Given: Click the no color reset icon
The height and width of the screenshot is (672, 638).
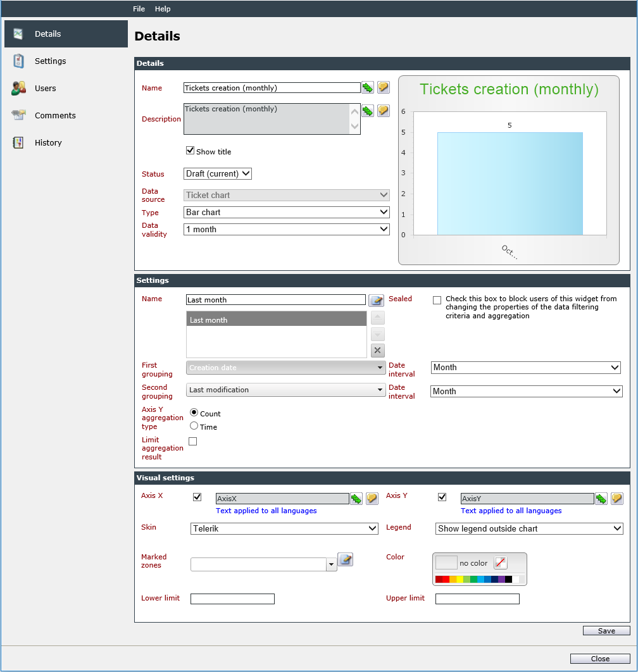Looking at the screenshot, I should [501, 563].
